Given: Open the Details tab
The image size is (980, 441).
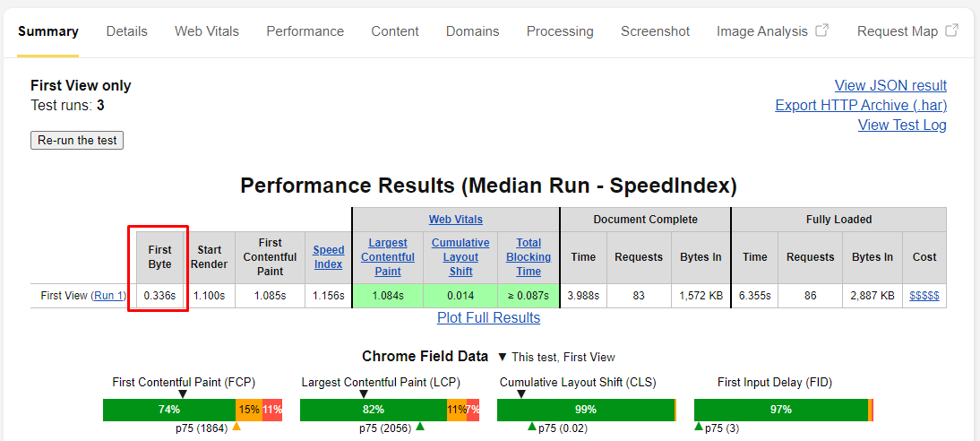Looking at the screenshot, I should coord(126,31).
